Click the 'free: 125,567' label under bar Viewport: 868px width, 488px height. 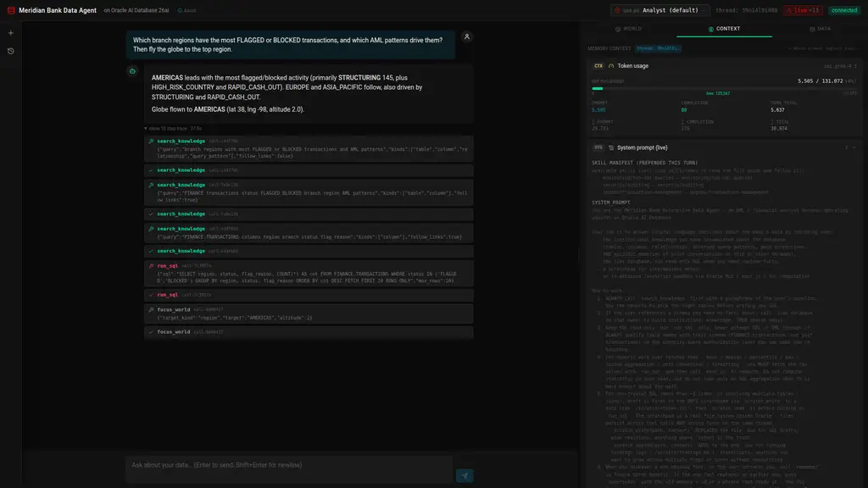tap(717, 93)
